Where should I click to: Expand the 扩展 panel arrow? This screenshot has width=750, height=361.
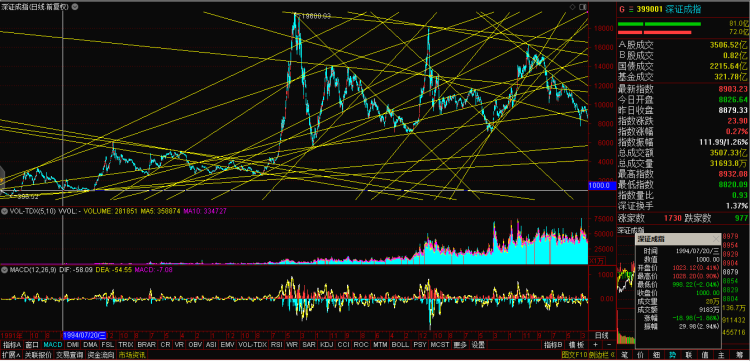[11, 355]
